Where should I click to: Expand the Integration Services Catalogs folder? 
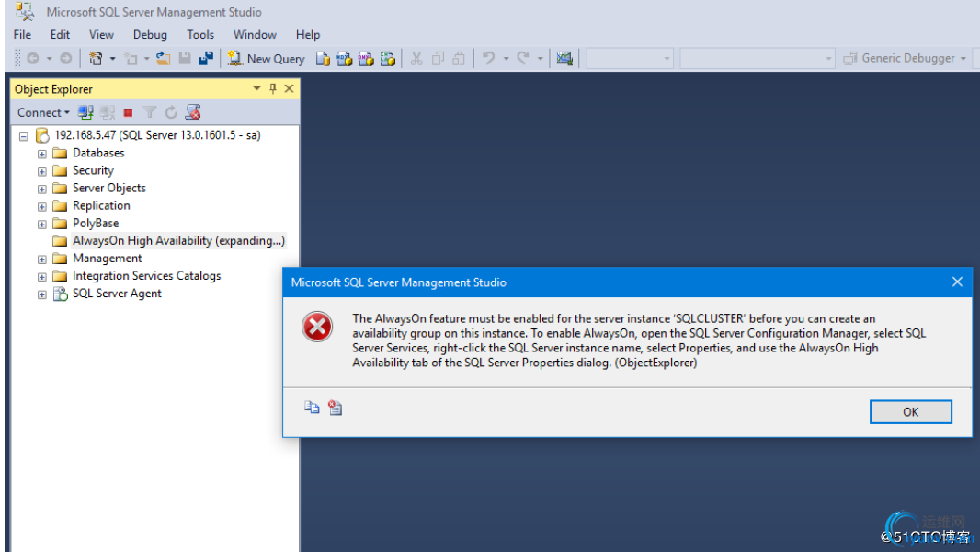coord(42,276)
